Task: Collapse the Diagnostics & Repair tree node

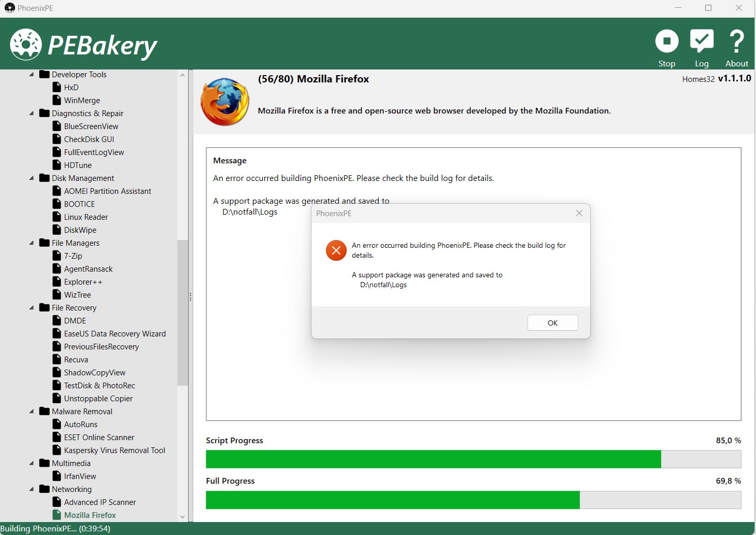Action: (x=32, y=114)
